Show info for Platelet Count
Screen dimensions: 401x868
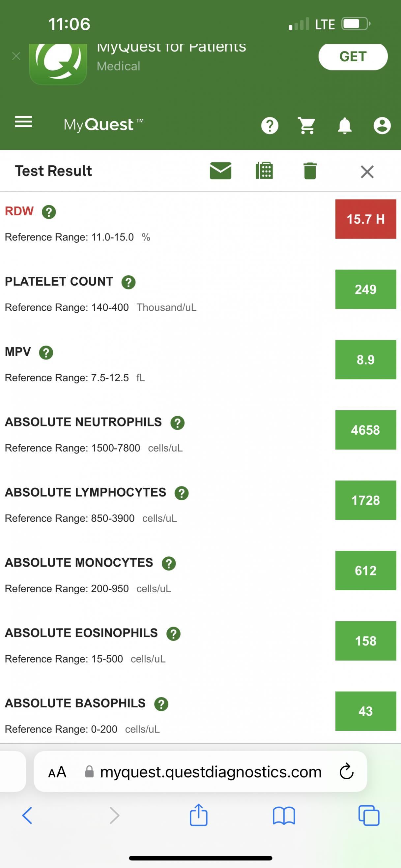128,282
